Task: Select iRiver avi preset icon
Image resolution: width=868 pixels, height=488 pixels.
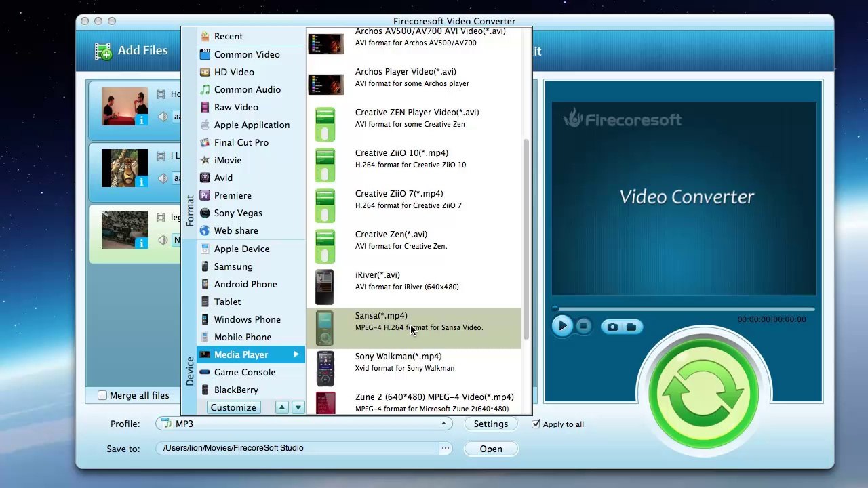Action: click(325, 287)
